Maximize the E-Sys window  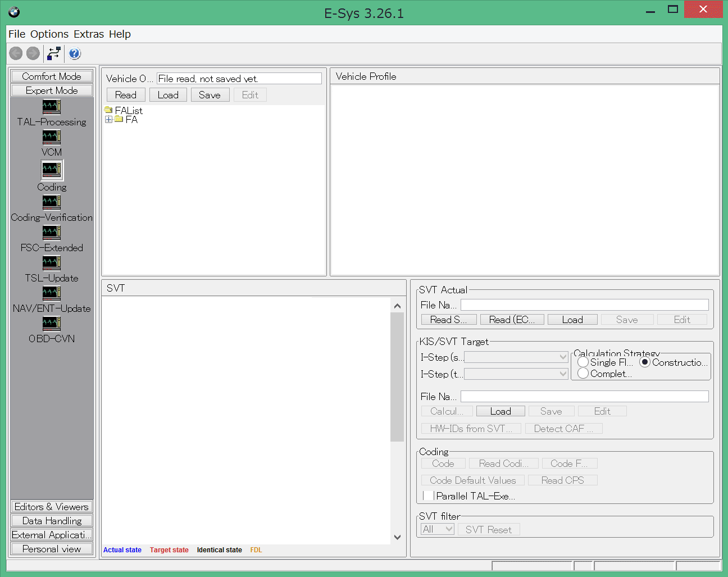coord(673,10)
